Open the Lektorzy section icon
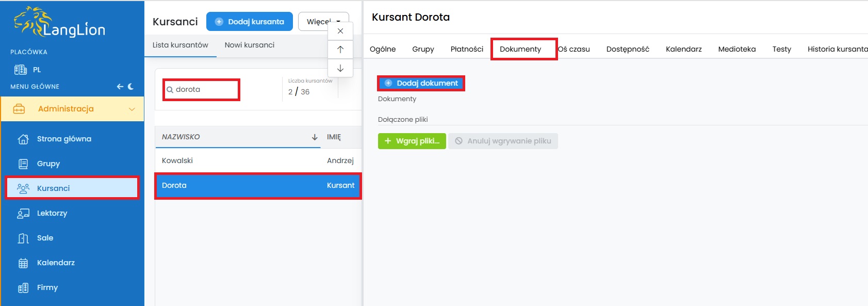 point(23,213)
